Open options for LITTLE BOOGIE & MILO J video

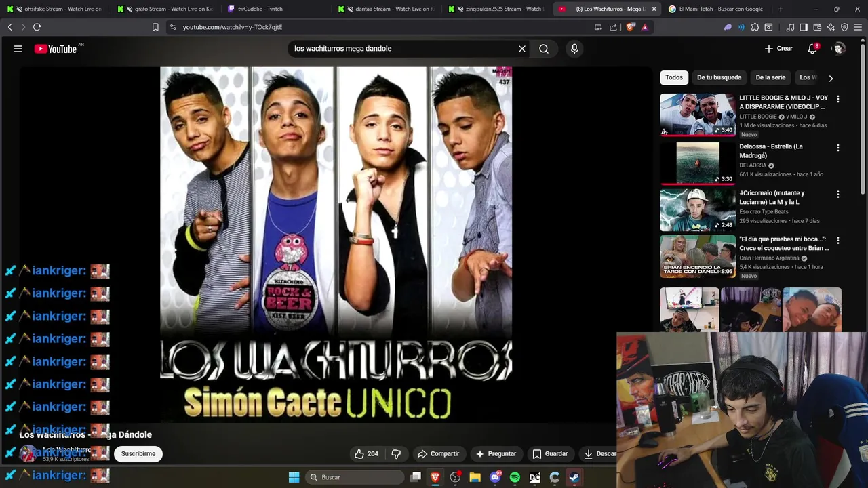(838, 99)
